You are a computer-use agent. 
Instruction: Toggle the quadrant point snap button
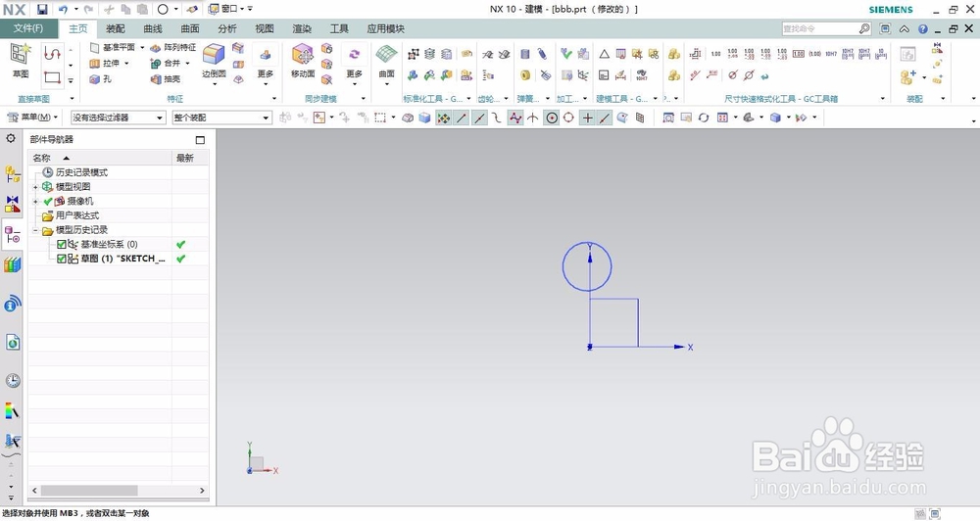[568, 118]
